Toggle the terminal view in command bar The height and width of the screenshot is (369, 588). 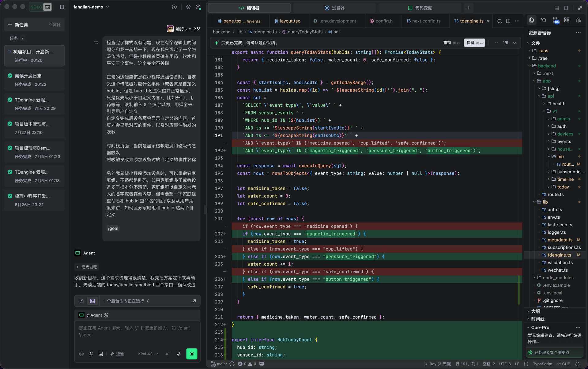pyautogui.click(x=92, y=301)
